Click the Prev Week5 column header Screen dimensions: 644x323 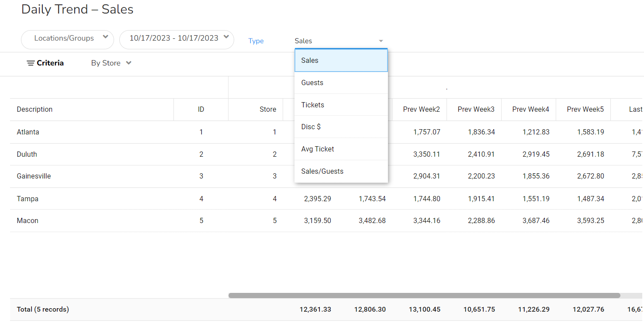click(585, 110)
